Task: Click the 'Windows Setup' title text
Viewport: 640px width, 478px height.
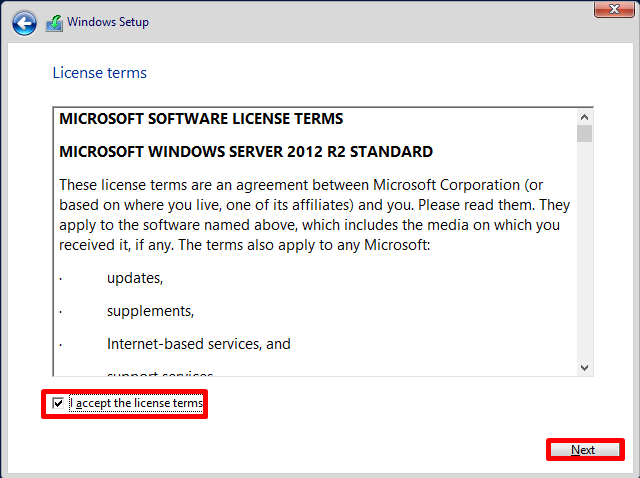Action: tap(108, 22)
